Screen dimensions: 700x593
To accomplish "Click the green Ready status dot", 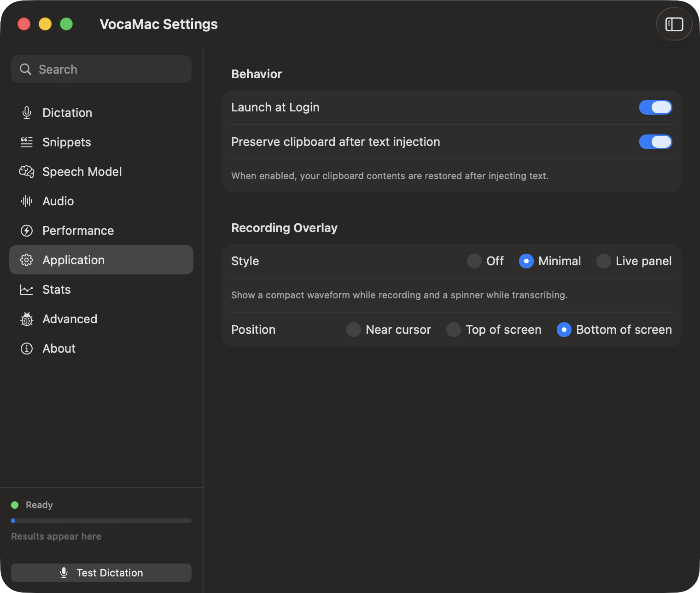I will tap(15, 505).
